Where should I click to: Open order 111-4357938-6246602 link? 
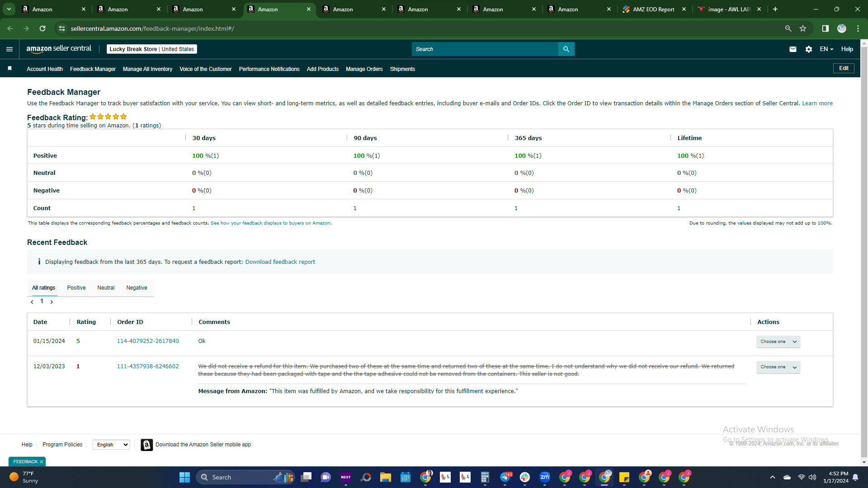pyautogui.click(x=148, y=366)
